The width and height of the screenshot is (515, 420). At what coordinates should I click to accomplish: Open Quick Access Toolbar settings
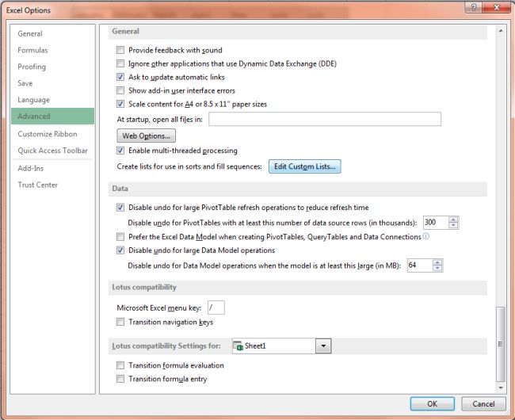pos(52,151)
